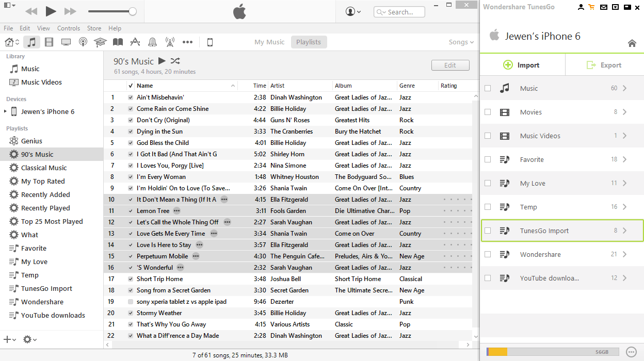This screenshot has height=361, width=644.
Task: Uncheck the Don't Cry (Original) checkbox
Action: [131, 120]
